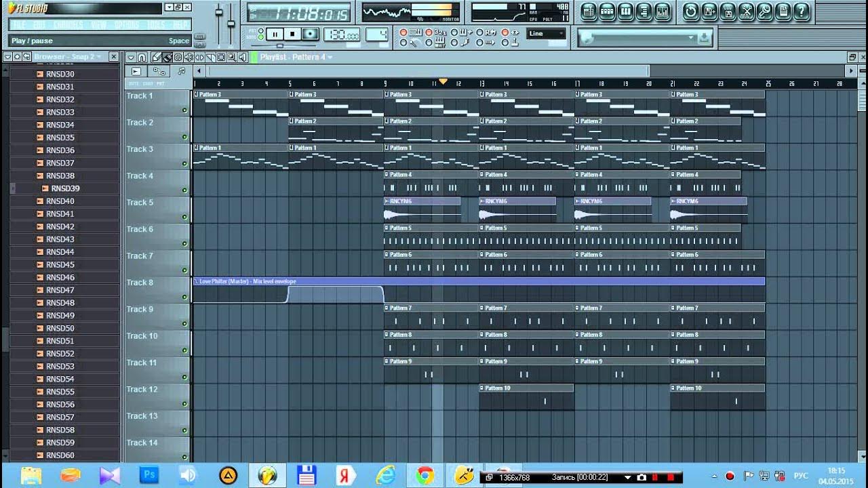This screenshot has height=488, width=868.
Task: Mute Track 1 using its green LED
Action: point(184,110)
